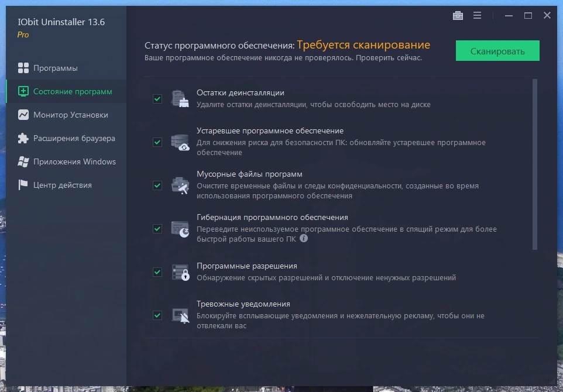Click the Мусорные файлы программ title
The width and height of the screenshot is (563, 392).
(249, 174)
